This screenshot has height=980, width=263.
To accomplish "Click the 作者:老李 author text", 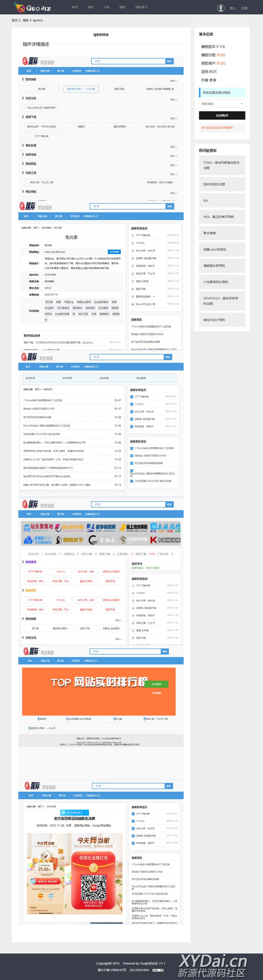I will [208, 80].
